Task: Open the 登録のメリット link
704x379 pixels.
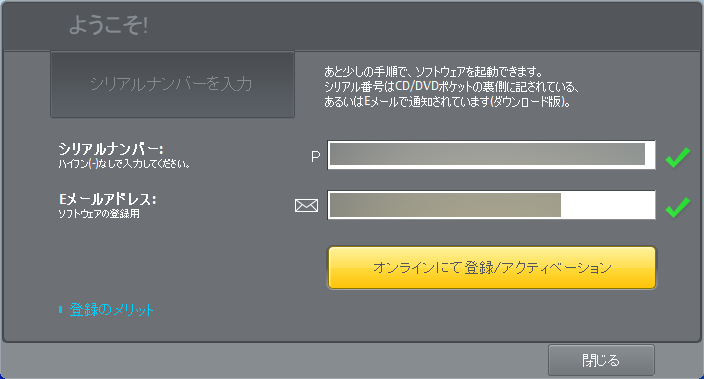Action: click(x=111, y=310)
